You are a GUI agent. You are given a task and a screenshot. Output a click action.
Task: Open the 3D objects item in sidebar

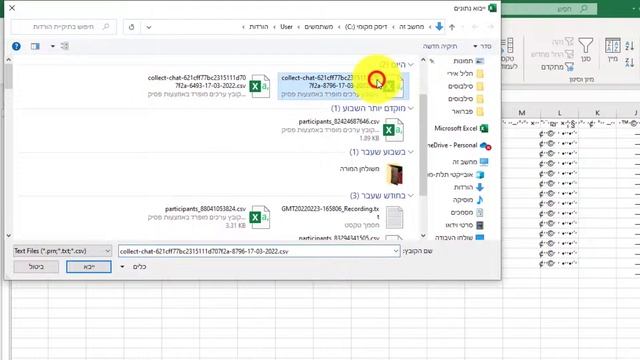[456, 175]
